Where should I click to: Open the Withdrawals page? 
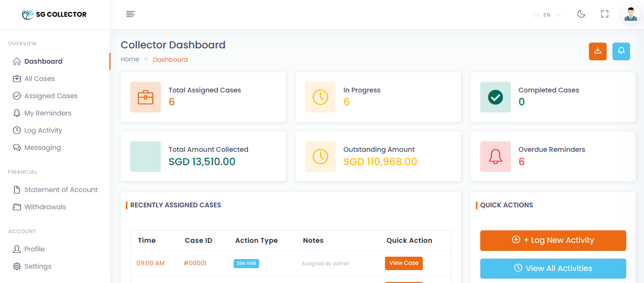coord(45,206)
